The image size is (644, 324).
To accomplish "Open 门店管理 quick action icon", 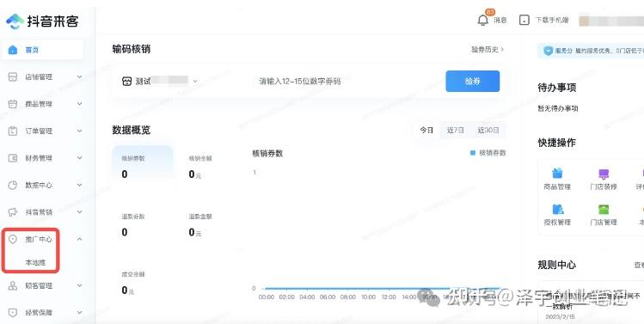I will point(604,209).
